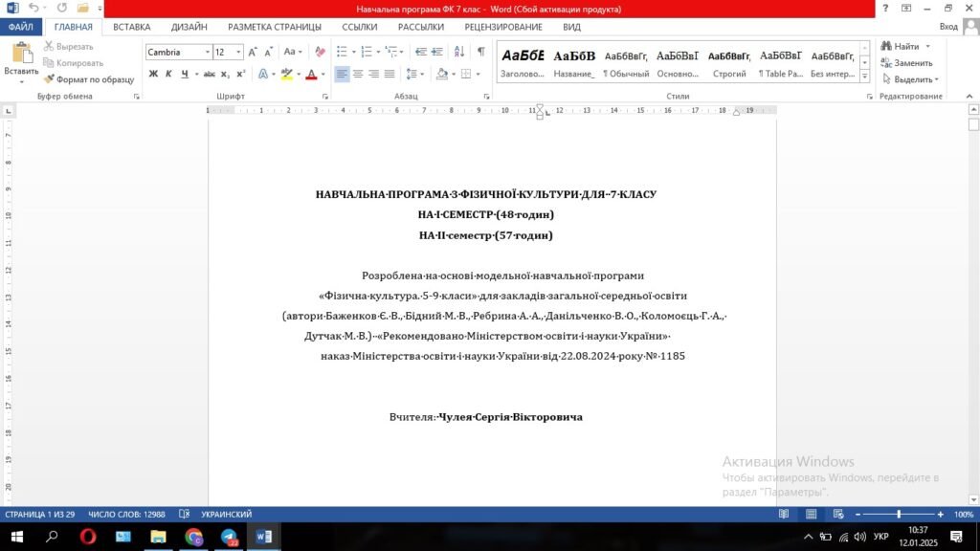The image size is (980, 551).
Task: Click the increase indent icon
Action: (437, 52)
